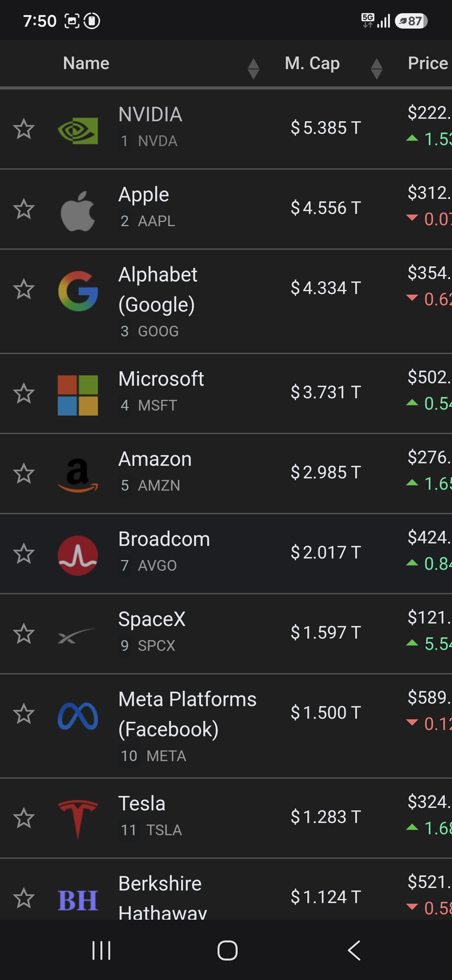Open recent apps from navigation bar
The height and width of the screenshot is (980, 452).
click(x=101, y=950)
